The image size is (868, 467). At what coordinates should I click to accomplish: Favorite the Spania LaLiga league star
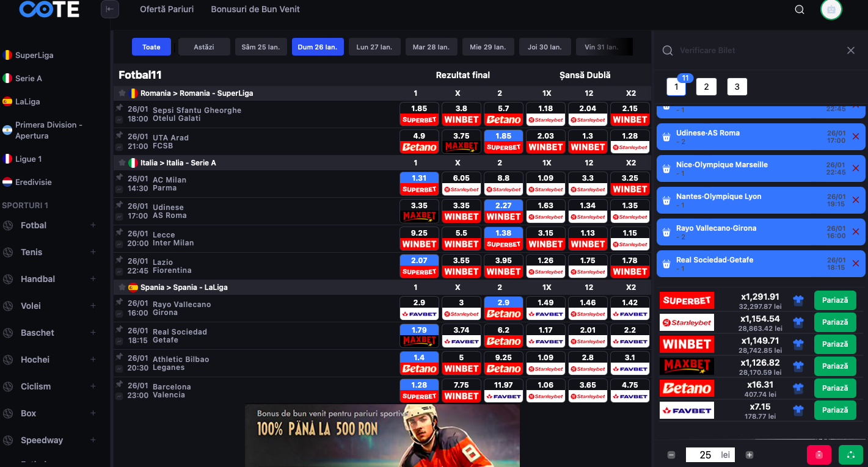pyautogui.click(x=122, y=288)
